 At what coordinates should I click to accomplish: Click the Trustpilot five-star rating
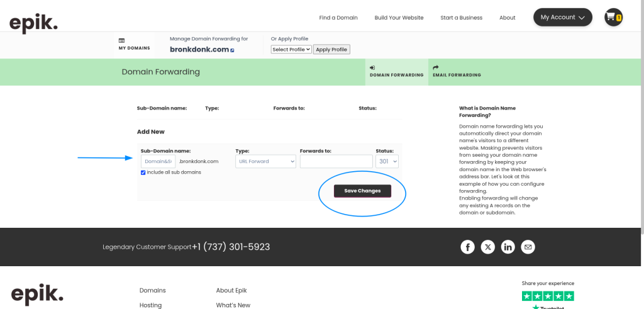(548, 296)
